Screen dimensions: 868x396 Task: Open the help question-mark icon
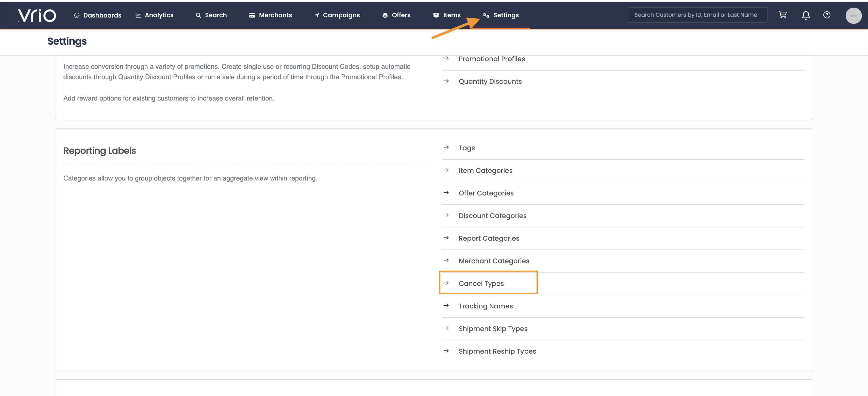827,15
